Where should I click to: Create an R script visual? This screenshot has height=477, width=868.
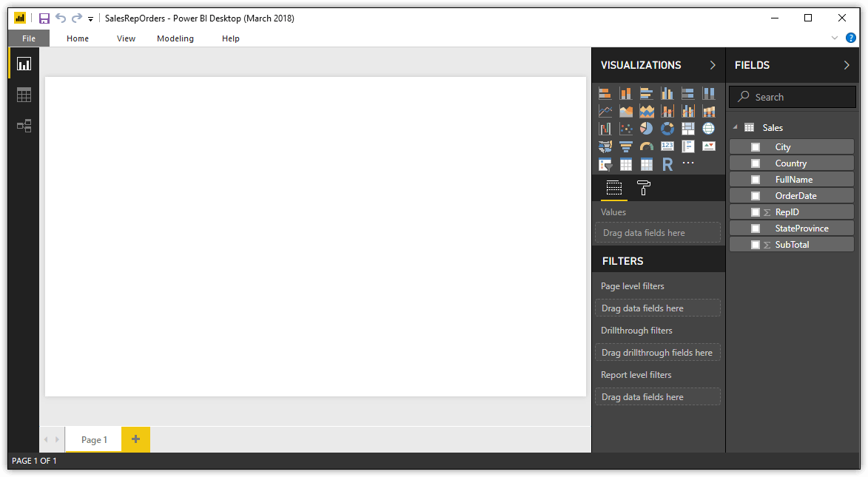667,164
